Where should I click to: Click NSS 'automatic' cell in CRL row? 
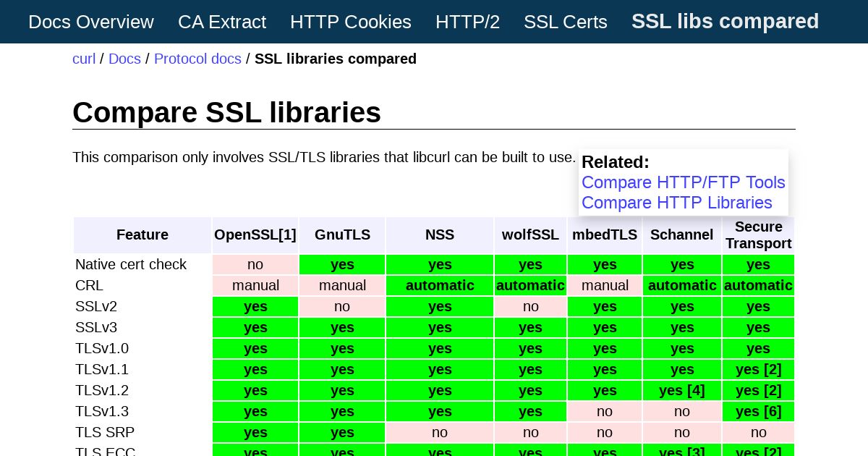tap(440, 285)
